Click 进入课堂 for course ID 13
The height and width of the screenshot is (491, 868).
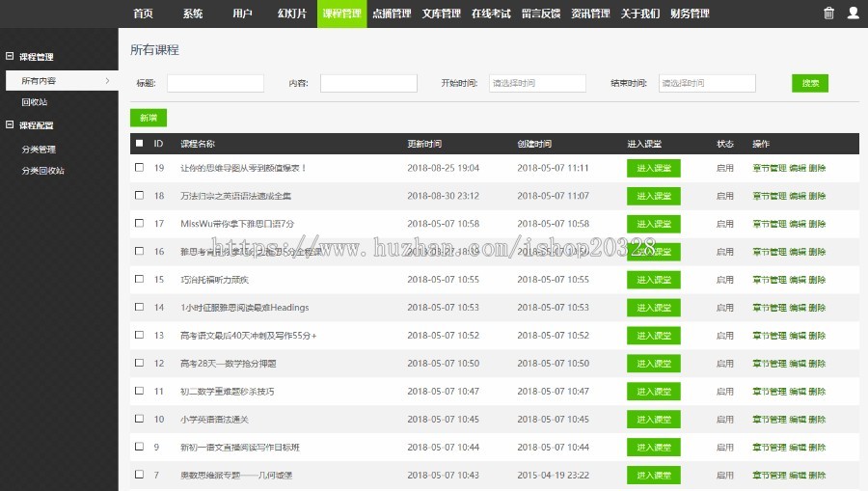point(653,336)
